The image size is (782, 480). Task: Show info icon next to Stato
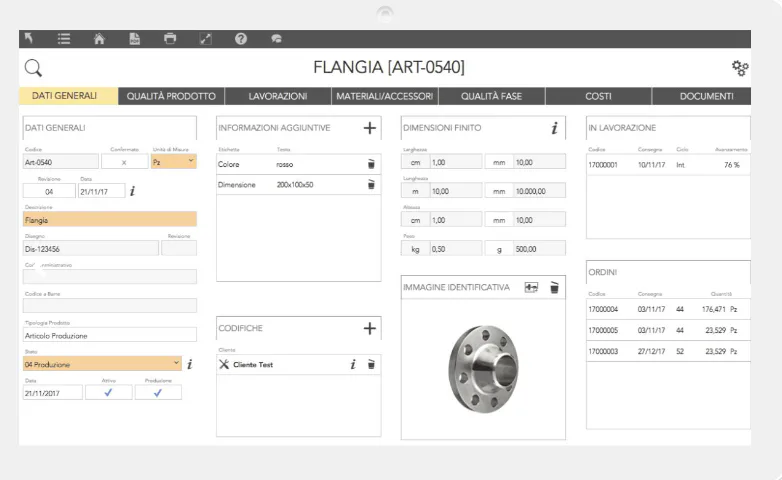(190, 364)
